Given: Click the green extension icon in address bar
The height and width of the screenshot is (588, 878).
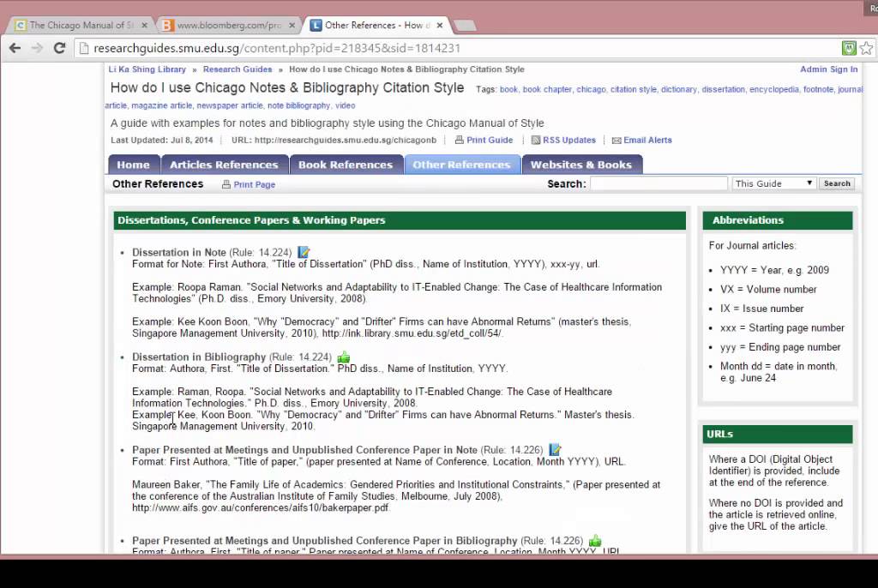Looking at the screenshot, I should (x=849, y=48).
